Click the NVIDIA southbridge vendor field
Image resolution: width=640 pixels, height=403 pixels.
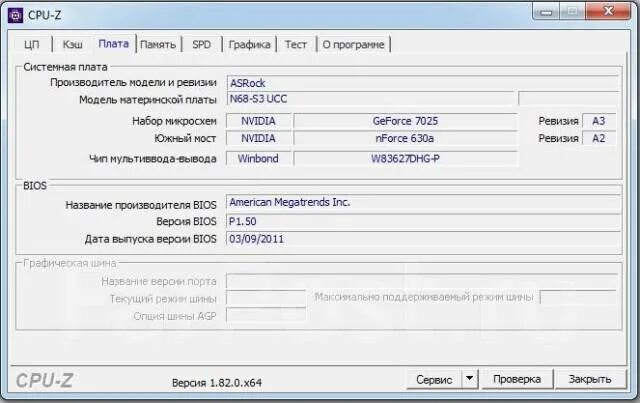pyautogui.click(x=258, y=138)
